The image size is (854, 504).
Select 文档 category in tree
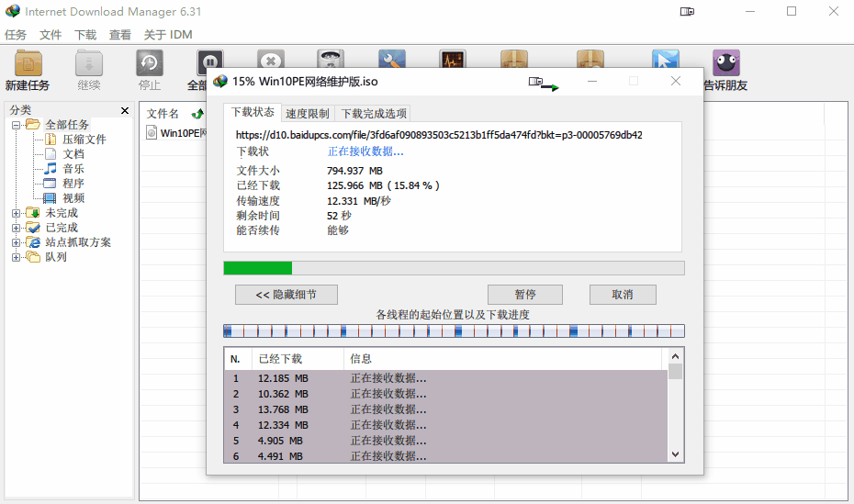(x=73, y=154)
